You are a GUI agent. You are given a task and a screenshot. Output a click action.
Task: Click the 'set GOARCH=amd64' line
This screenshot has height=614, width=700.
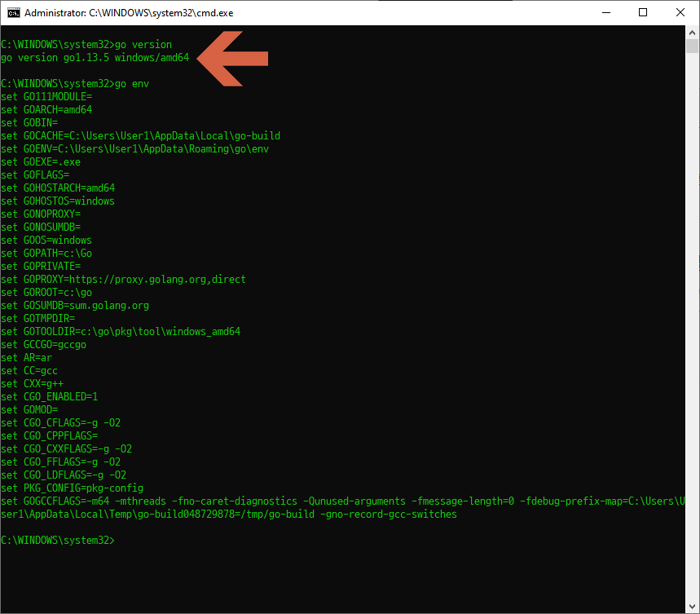pyautogui.click(x=46, y=110)
